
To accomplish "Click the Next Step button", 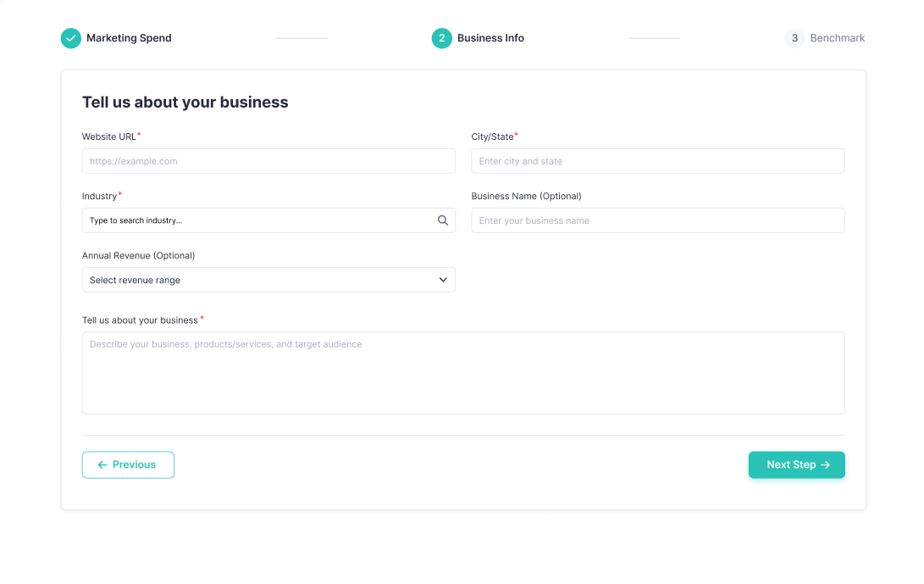I will pyautogui.click(x=796, y=464).
